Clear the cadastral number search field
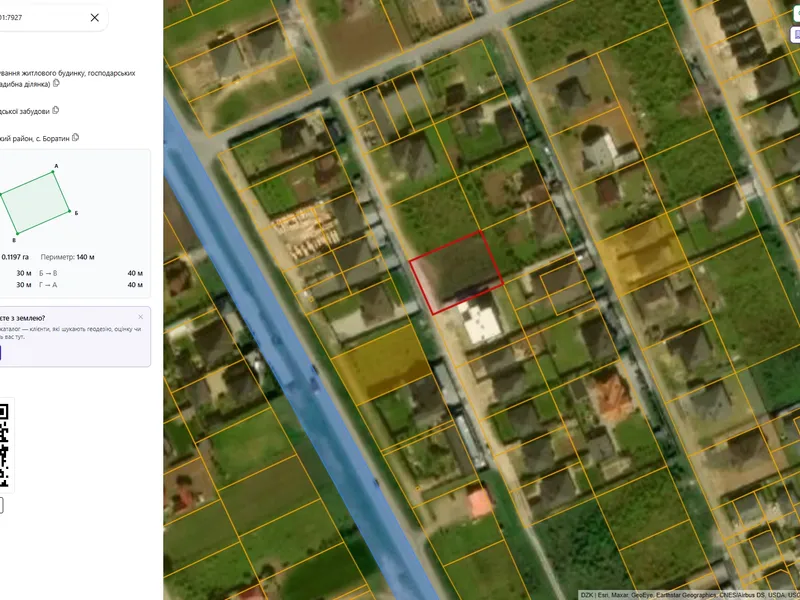This screenshot has height=600, width=800. 94,17
